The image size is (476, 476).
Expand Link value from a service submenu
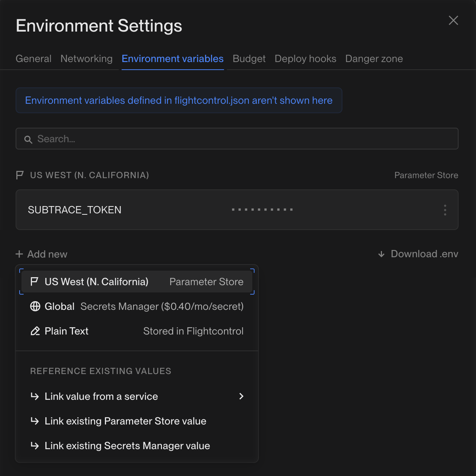coord(241,396)
